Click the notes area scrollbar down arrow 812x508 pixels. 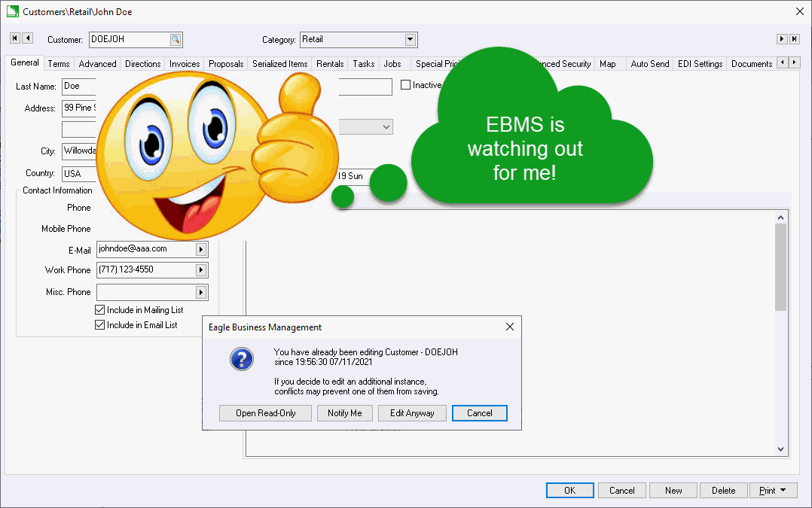point(781,449)
